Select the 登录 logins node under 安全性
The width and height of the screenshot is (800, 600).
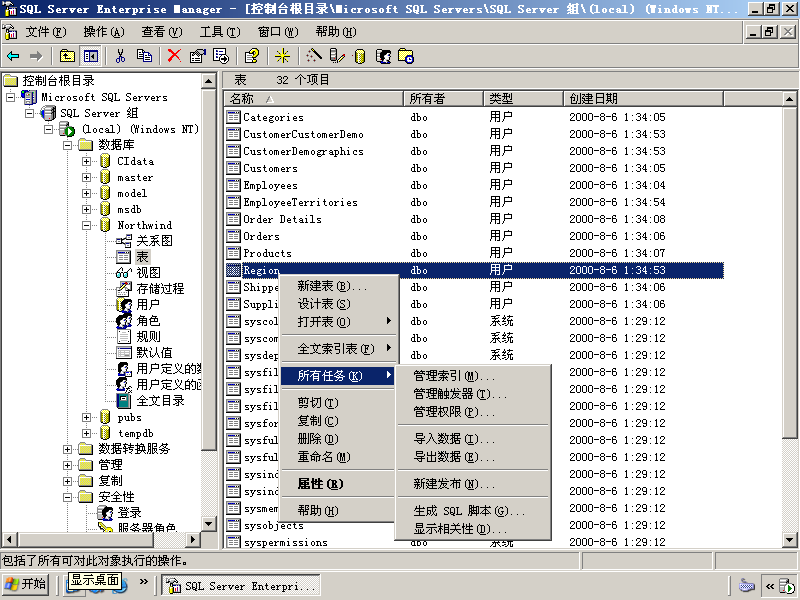click(x=129, y=513)
